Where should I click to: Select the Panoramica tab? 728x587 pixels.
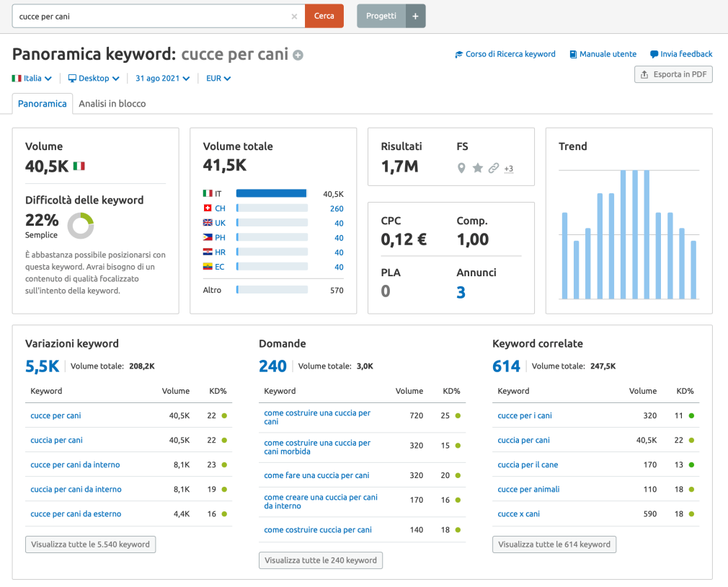(x=43, y=104)
